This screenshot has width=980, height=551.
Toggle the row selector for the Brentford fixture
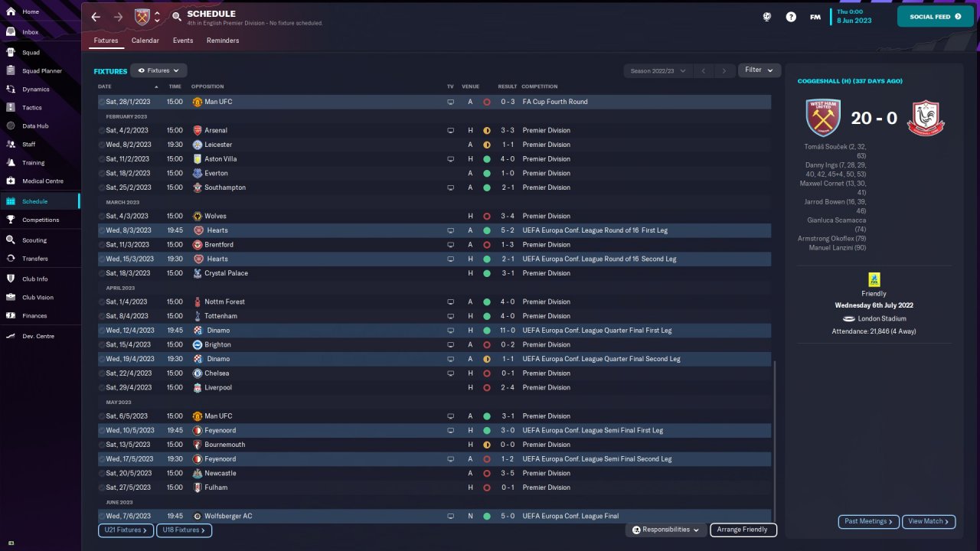pyautogui.click(x=102, y=245)
